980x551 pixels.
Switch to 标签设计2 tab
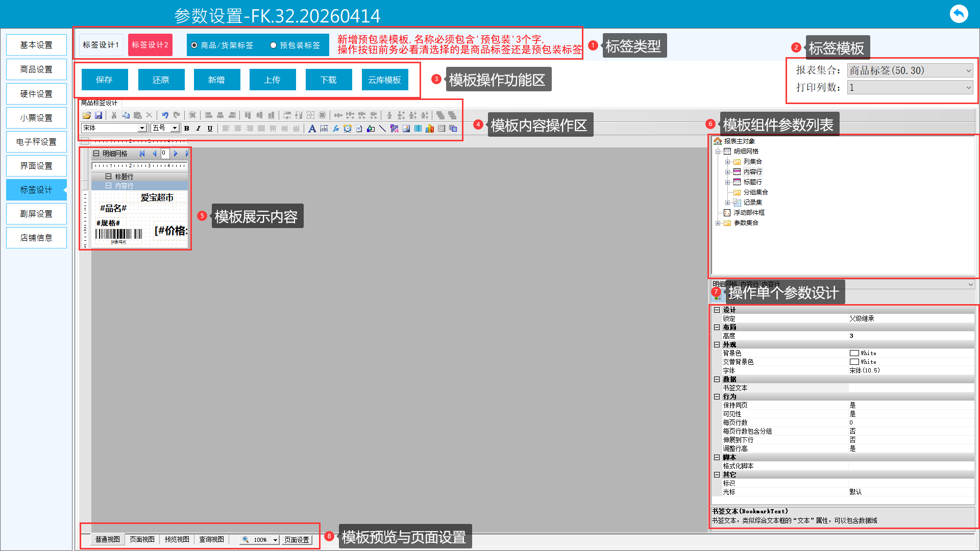150,45
